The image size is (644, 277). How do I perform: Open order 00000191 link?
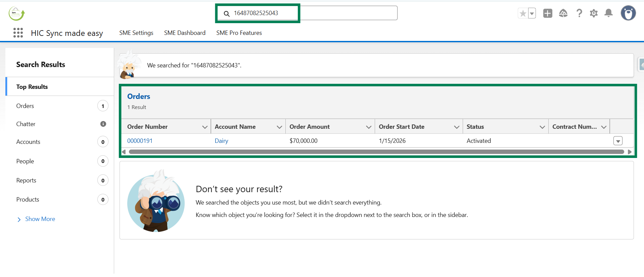(x=140, y=141)
